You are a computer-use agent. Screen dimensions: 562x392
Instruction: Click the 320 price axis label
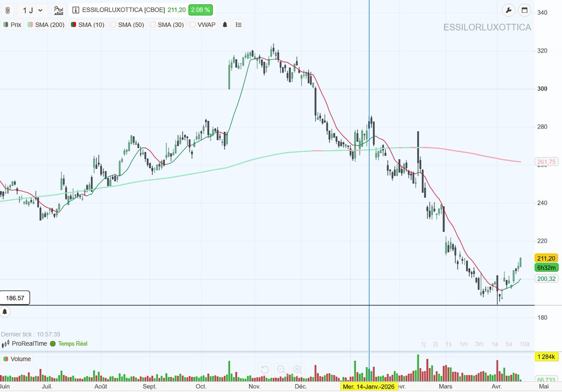point(543,51)
